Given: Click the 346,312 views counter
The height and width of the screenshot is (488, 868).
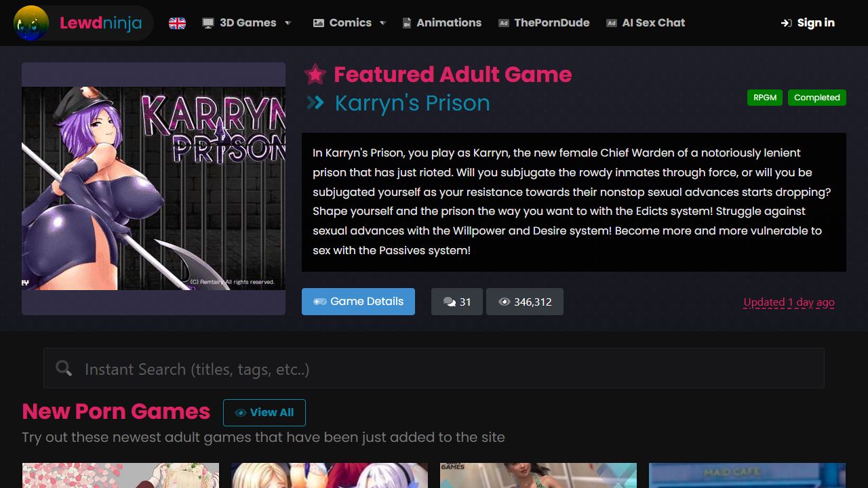Looking at the screenshot, I should (x=525, y=302).
